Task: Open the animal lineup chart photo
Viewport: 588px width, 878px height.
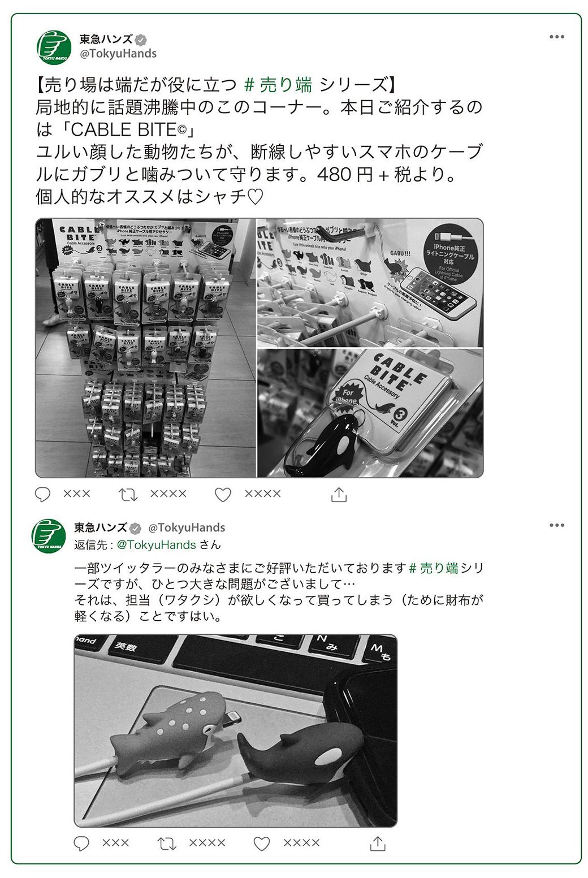Action: pyautogui.click(x=370, y=283)
